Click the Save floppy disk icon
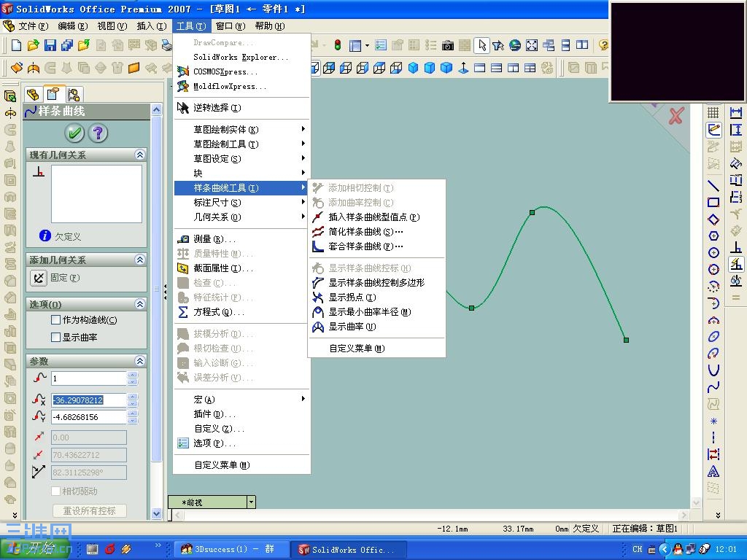The image size is (747, 560). coord(50,45)
